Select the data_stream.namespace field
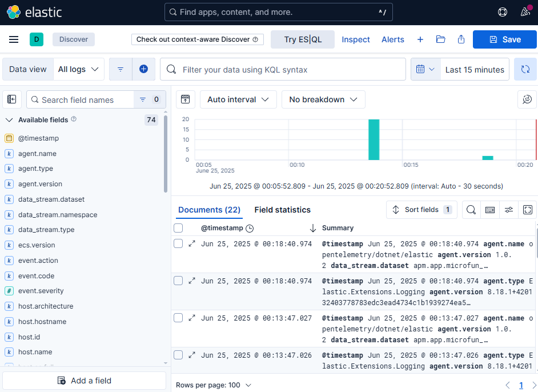538x392 pixels. click(x=58, y=215)
